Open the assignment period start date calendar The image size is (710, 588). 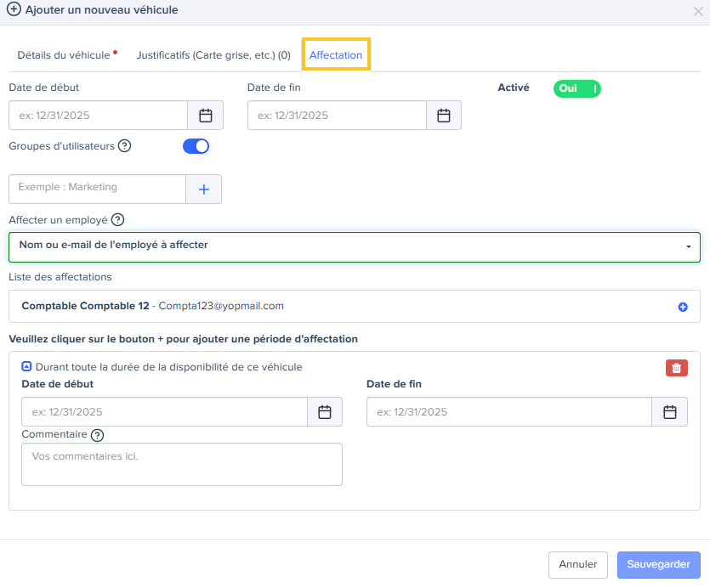tap(324, 412)
